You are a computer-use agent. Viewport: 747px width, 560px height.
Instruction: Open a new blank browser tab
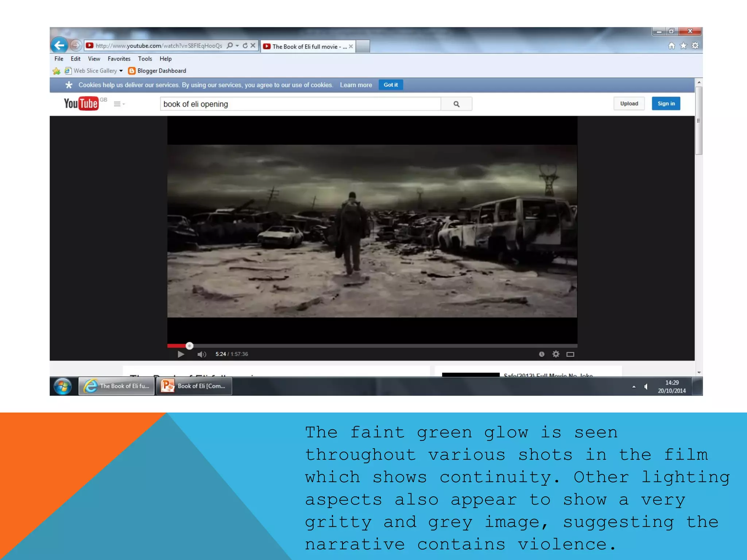coord(363,46)
